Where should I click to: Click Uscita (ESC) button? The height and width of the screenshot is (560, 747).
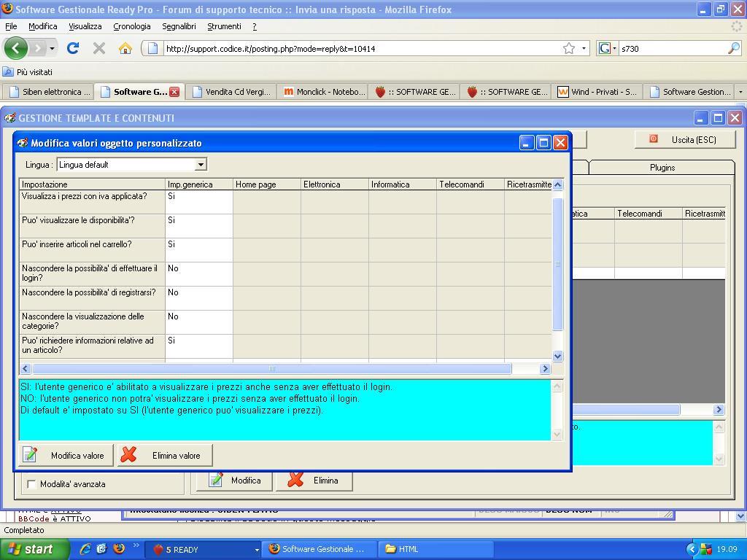685,139
